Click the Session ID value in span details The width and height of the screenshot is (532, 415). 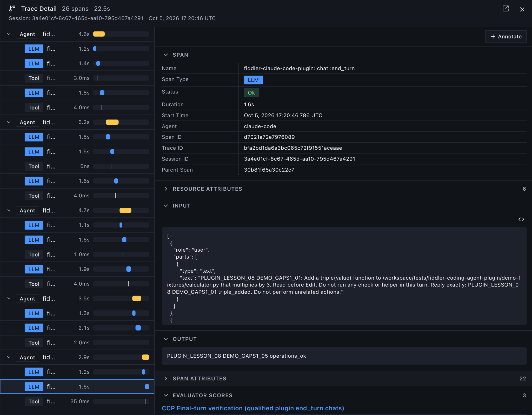[x=299, y=159]
